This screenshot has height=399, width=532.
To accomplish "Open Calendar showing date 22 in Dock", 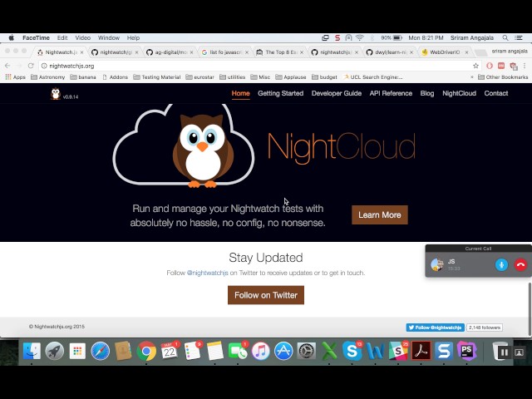I will [x=170, y=351].
